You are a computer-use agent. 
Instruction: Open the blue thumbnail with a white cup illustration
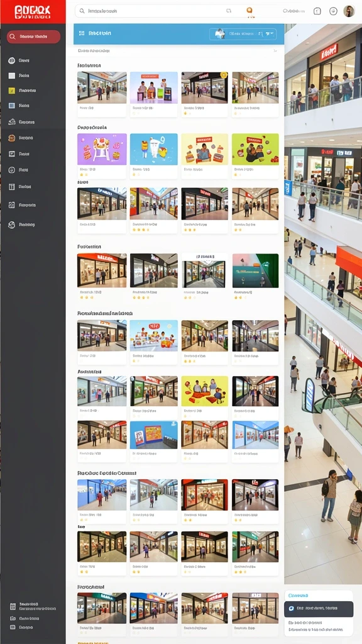(x=154, y=149)
